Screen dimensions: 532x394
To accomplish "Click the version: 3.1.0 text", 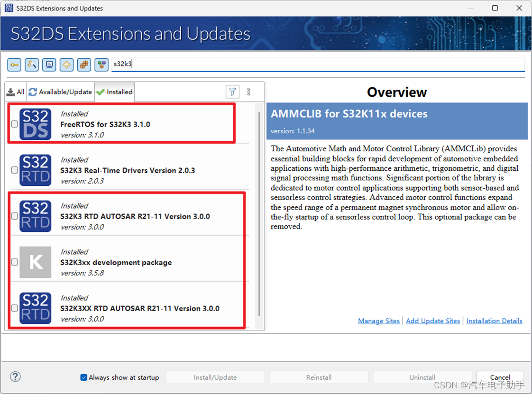I will click(x=83, y=135).
